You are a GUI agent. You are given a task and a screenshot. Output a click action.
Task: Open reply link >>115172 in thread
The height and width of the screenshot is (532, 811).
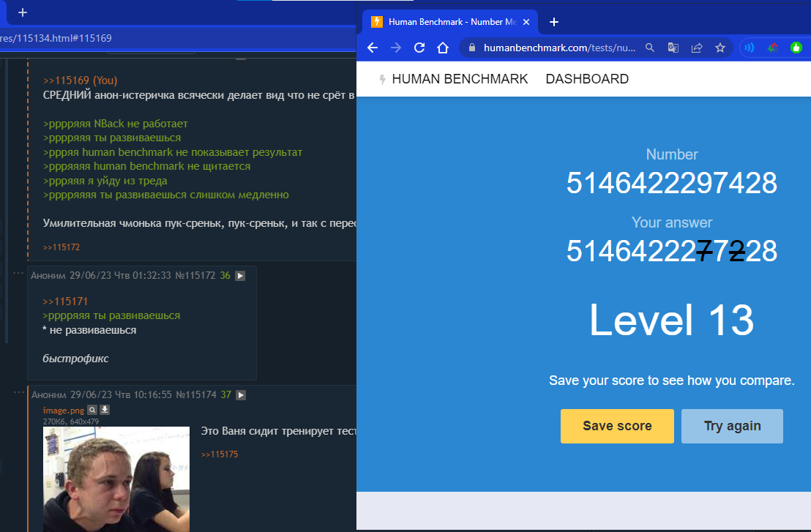coord(61,247)
